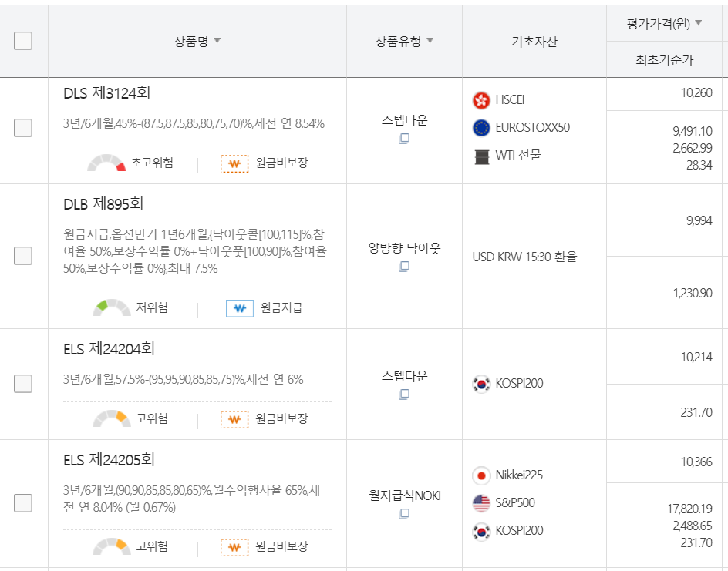Click the 원금지급 badge for DLB 제895회

pyautogui.click(x=241, y=307)
